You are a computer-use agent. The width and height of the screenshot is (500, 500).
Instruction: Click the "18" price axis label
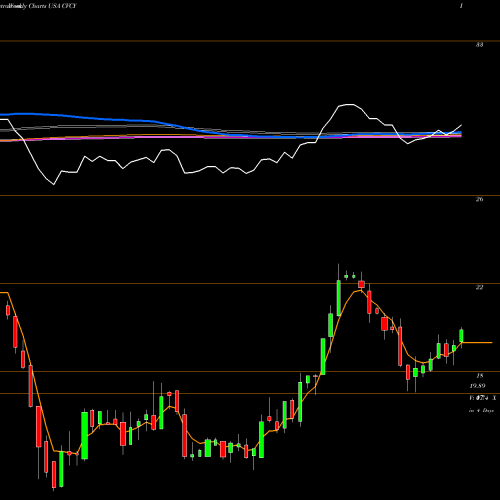(x=479, y=376)
